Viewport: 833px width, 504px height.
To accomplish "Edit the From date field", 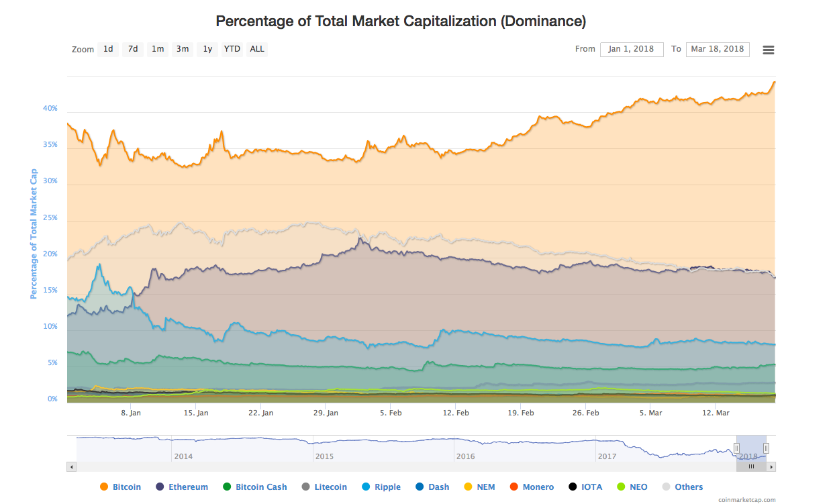I will pos(631,49).
